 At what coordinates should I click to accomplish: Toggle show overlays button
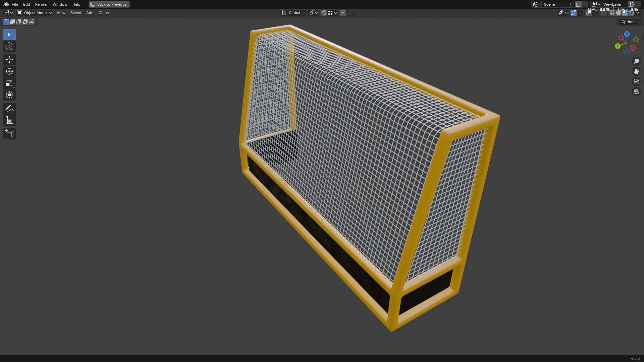point(589,13)
